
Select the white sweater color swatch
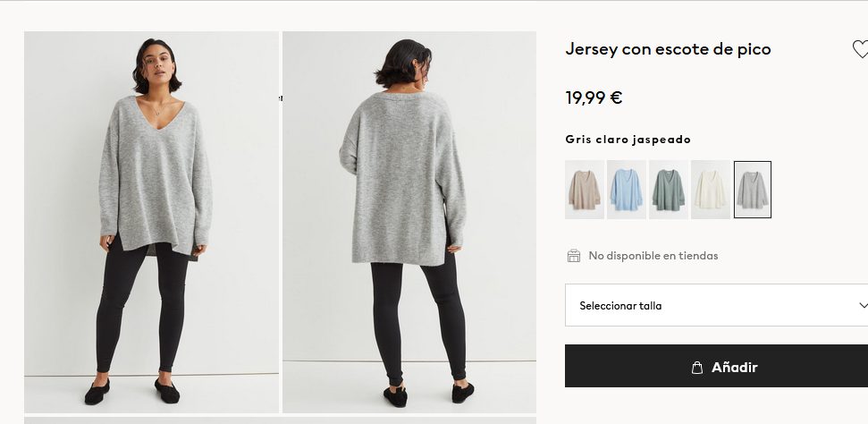(711, 190)
